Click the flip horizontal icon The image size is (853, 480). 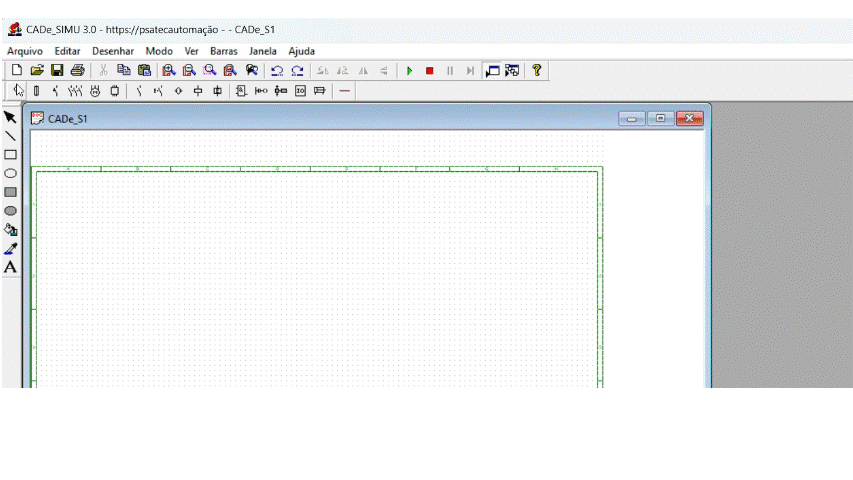[363, 71]
